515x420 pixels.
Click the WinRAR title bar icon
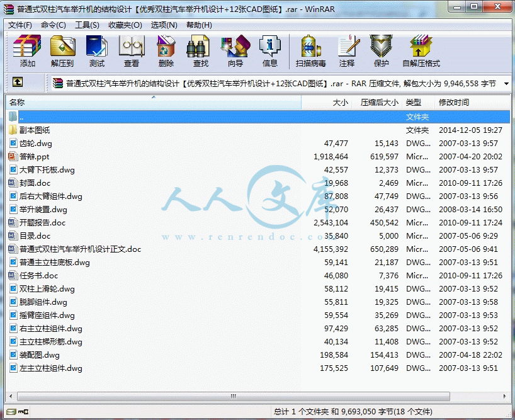tap(9, 9)
